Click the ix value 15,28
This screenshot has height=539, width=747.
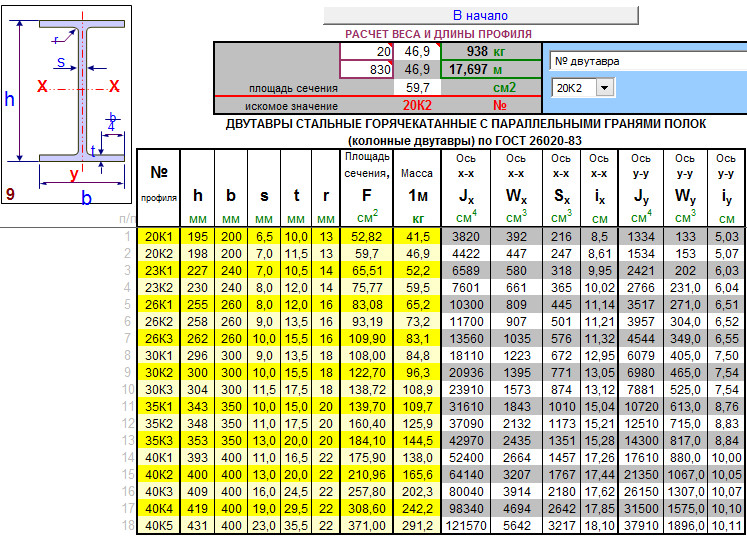599,441
